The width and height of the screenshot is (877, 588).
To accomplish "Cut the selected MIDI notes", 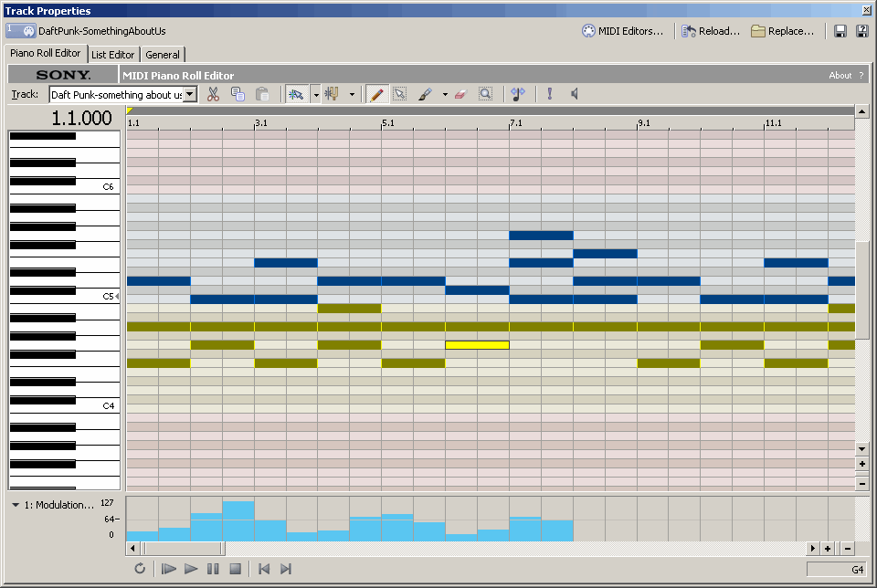I will coord(213,94).
